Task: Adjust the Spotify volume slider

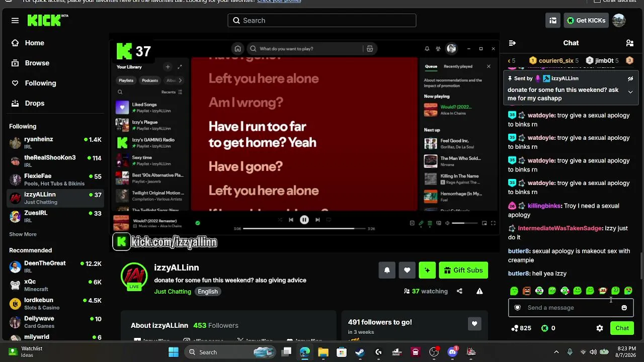Action: pos(465,223)
